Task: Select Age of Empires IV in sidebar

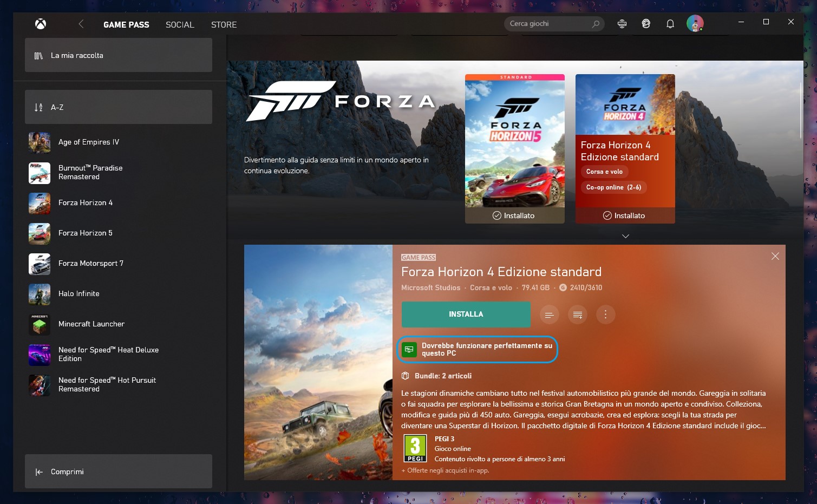Action: pyautogui.click(x=119, y=142)
